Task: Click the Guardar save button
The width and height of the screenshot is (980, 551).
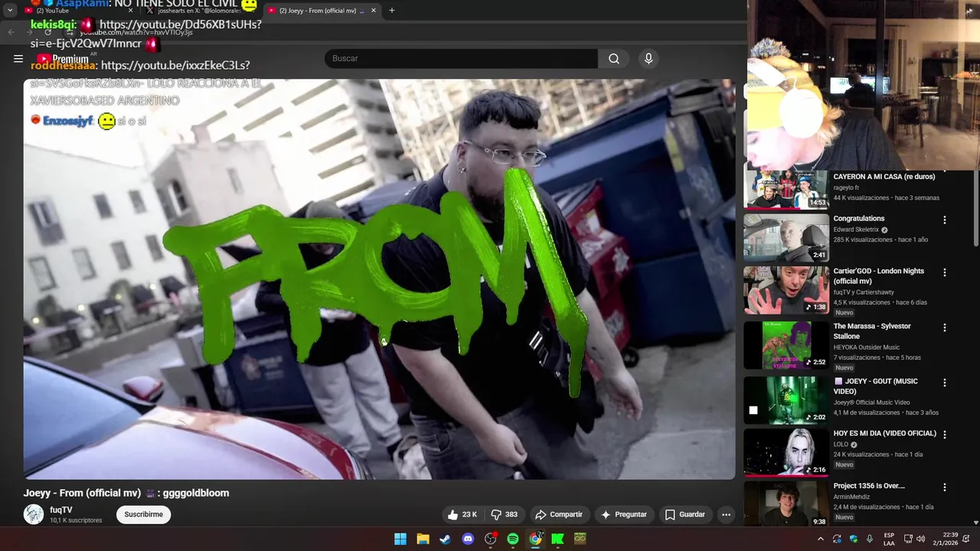Action: tap(685, 514)
